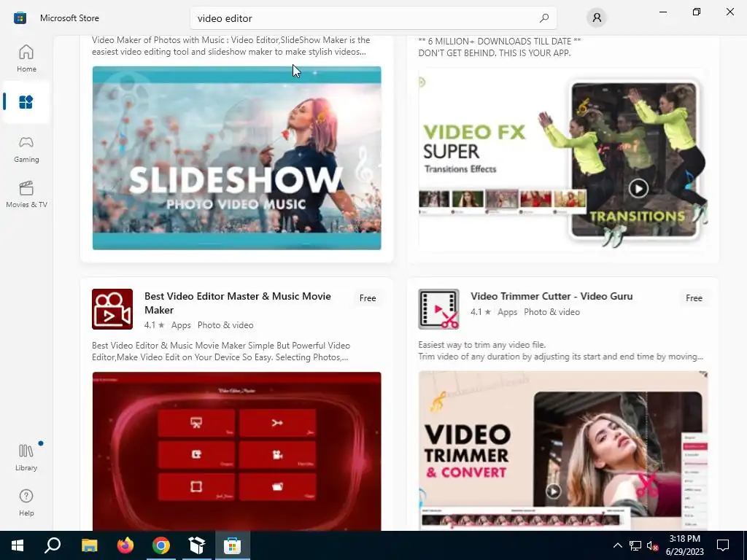Open Best Video Editor Master & Music Movie Maker title
The image size is (747, 560).
(237, 303)
